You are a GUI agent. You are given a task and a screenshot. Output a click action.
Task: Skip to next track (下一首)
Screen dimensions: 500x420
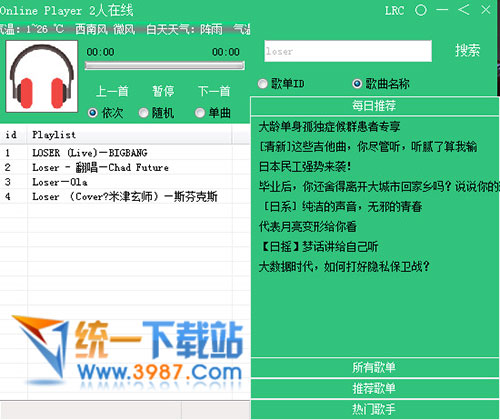(214, 91)
